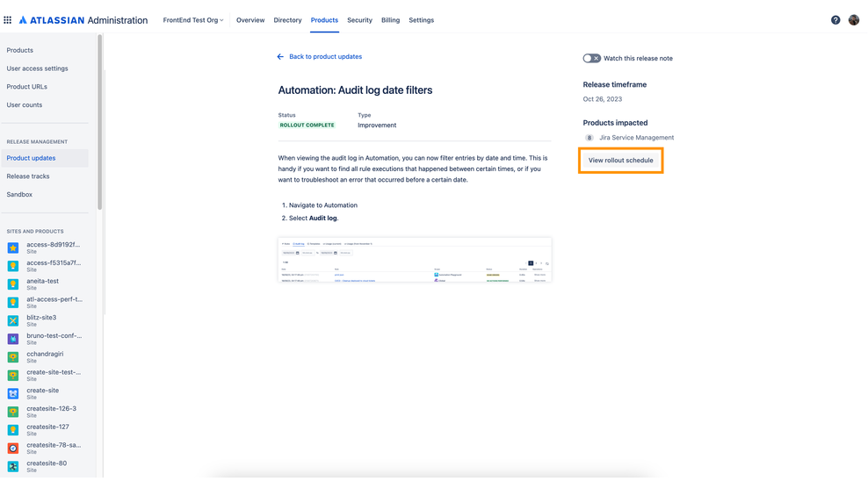
Task: Switch to the Directory tab
Action: point(287,20)
